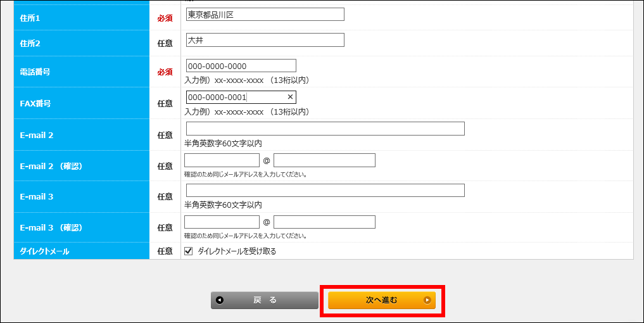
Task: Click E-mail 3 (確認) domain box after @
Action: [324, 222]
